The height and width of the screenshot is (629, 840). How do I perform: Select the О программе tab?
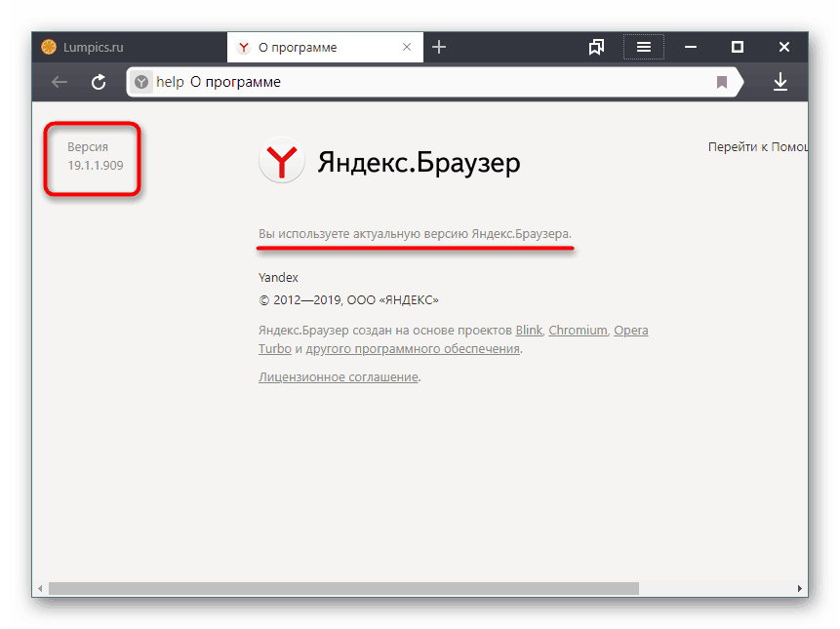pyautogui.click(x=325, y=47)
